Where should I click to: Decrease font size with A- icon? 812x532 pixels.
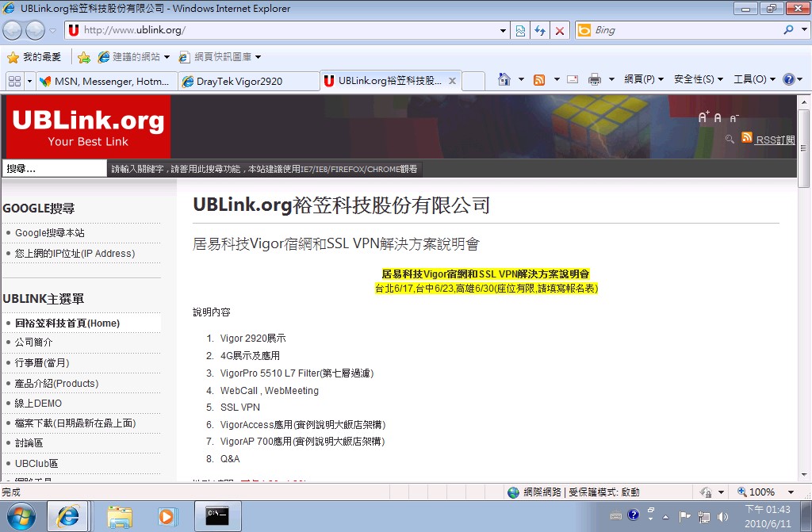pos(733,119)
